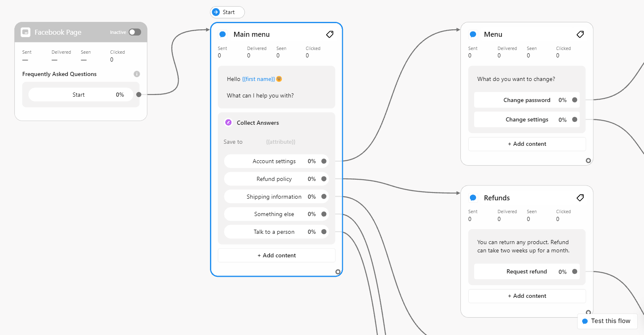Image resolution: width=644 pixels, height=335 pixels.
Task: Click the Messenger icon on Test this flow
Action: (x=585, y=321)
